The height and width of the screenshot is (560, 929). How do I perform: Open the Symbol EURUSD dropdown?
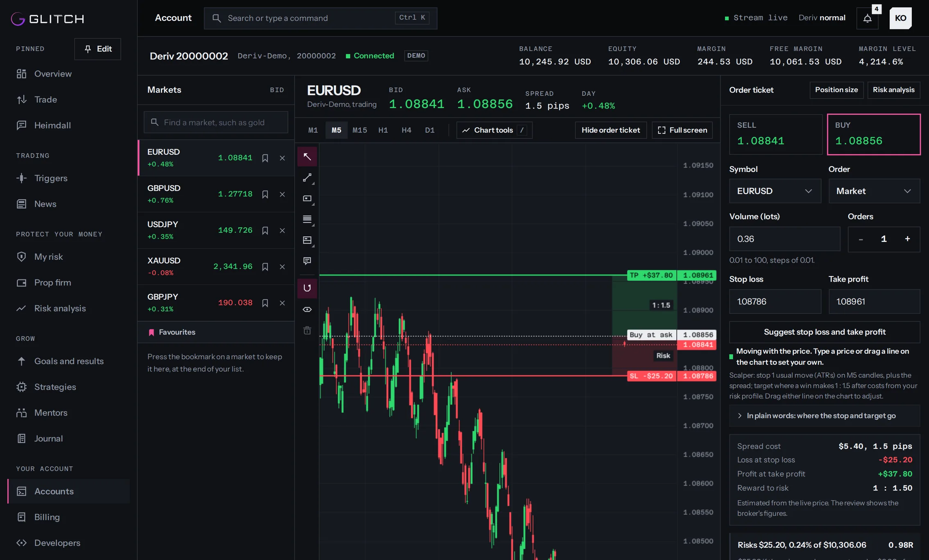click(775, 191)
